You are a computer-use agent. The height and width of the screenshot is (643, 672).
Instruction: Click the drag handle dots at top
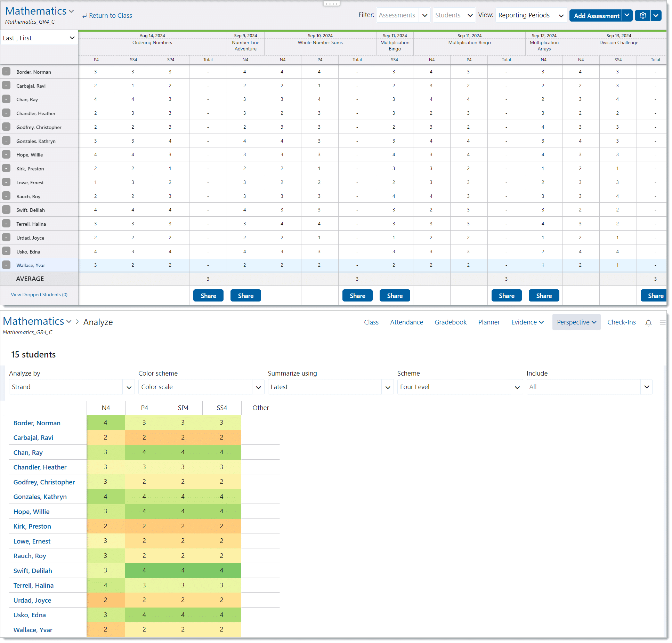click(x=331, y=4)
